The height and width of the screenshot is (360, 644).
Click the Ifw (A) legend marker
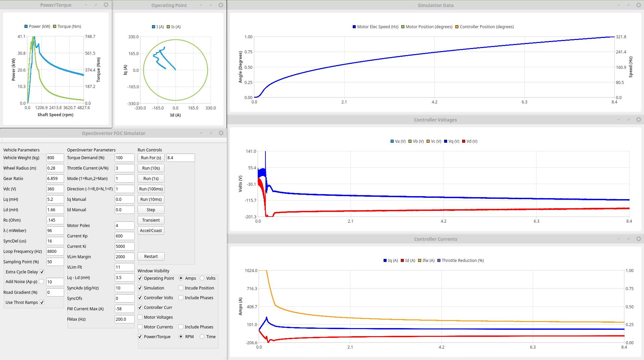[419, 261]
